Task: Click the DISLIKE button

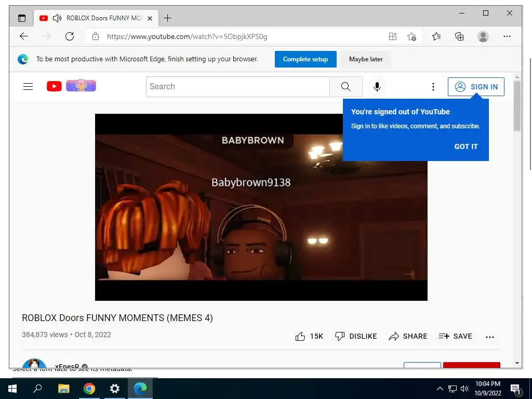Action: tap(356, 336)
